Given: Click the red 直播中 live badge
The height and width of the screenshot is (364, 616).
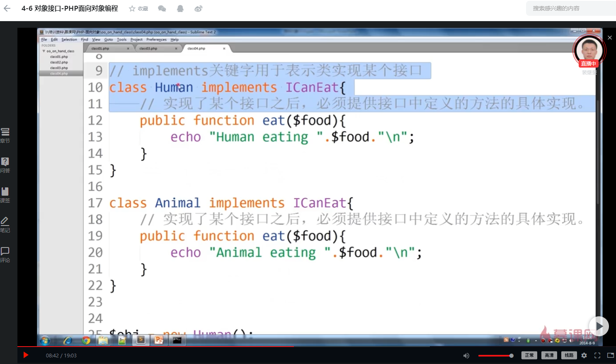Looking at the screenshot, I should pos(588,64).
